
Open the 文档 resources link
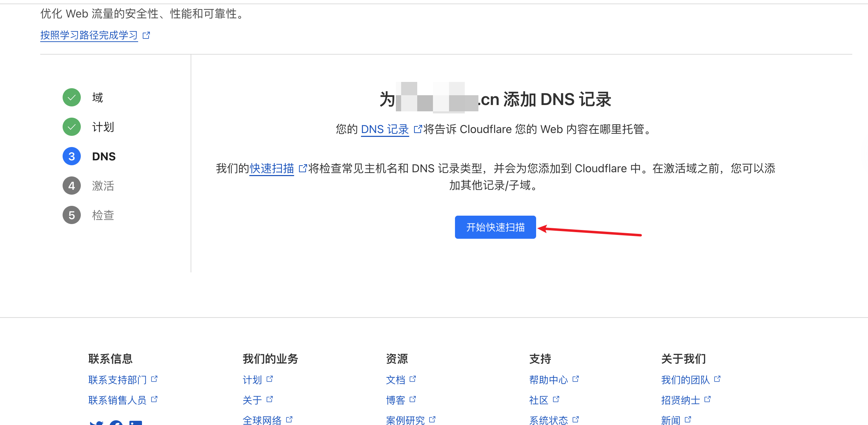396,380
